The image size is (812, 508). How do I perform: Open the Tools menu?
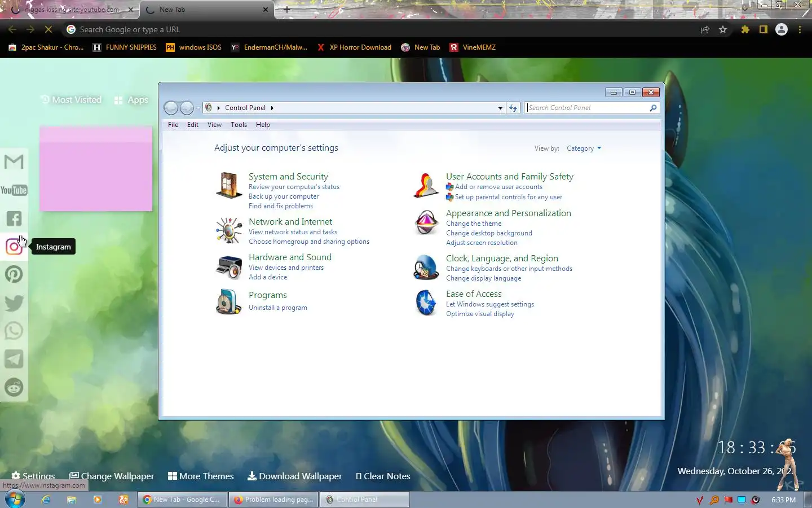click(239, 125)
